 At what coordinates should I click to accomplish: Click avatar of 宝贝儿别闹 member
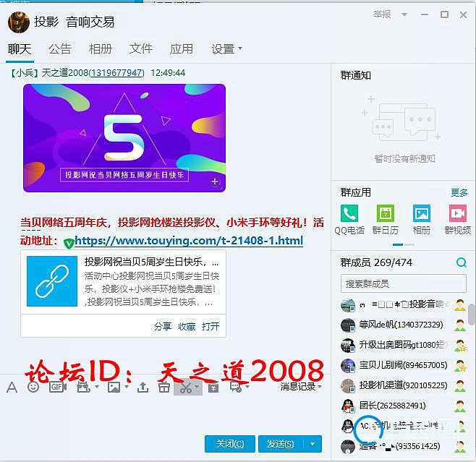(348, 365)
